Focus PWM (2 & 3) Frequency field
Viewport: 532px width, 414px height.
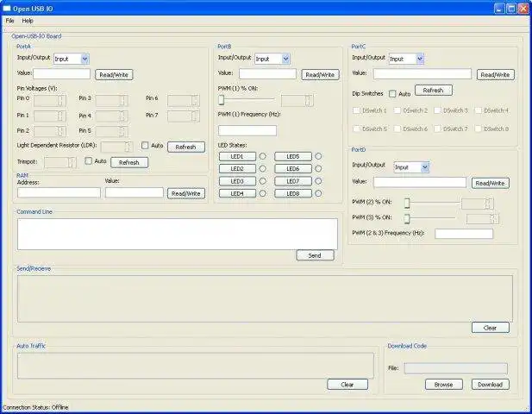(x=464, y=234)
